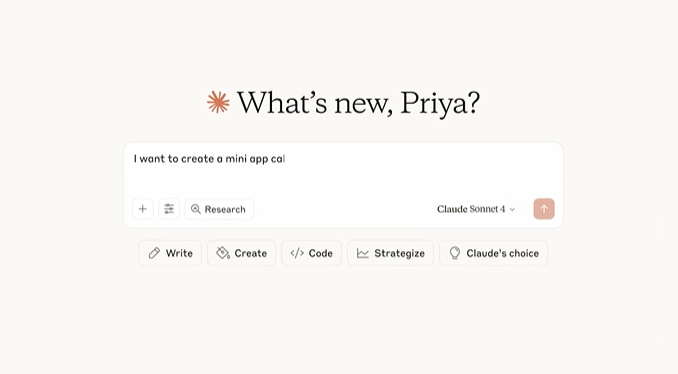Expand the model selector chevron arrow

(512, 210)
